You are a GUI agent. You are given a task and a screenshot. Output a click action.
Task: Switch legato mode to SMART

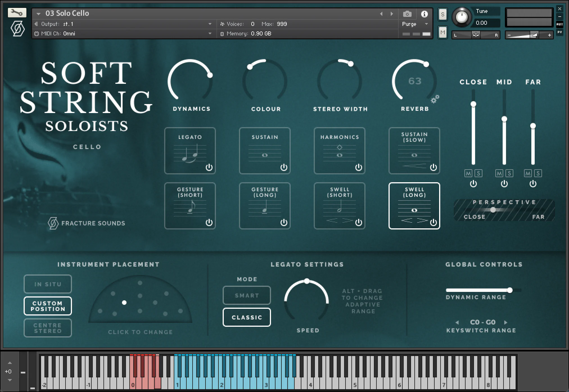point(246,295)
